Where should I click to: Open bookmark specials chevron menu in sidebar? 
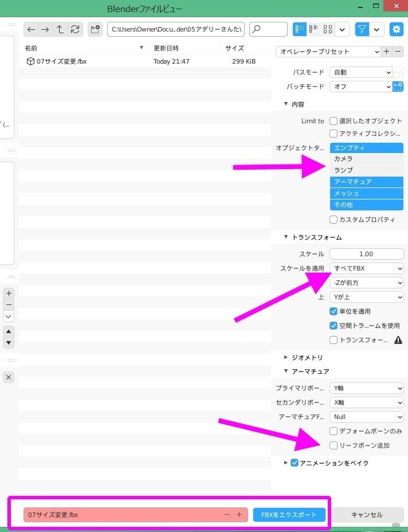9,316
